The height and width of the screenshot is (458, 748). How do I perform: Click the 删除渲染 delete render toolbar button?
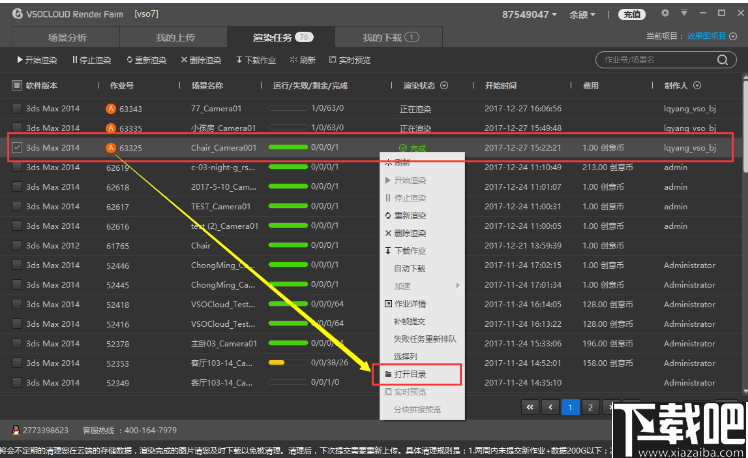(201, 60)
